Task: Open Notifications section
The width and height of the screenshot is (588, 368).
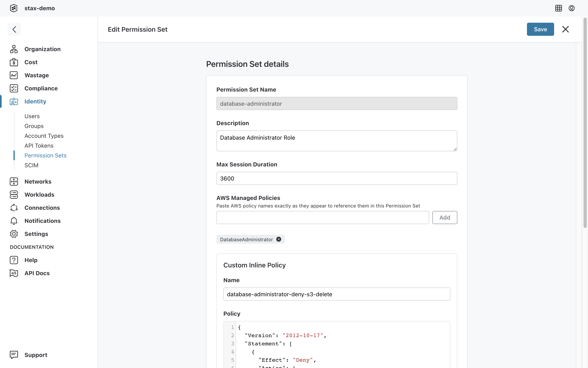Action: 42,221
